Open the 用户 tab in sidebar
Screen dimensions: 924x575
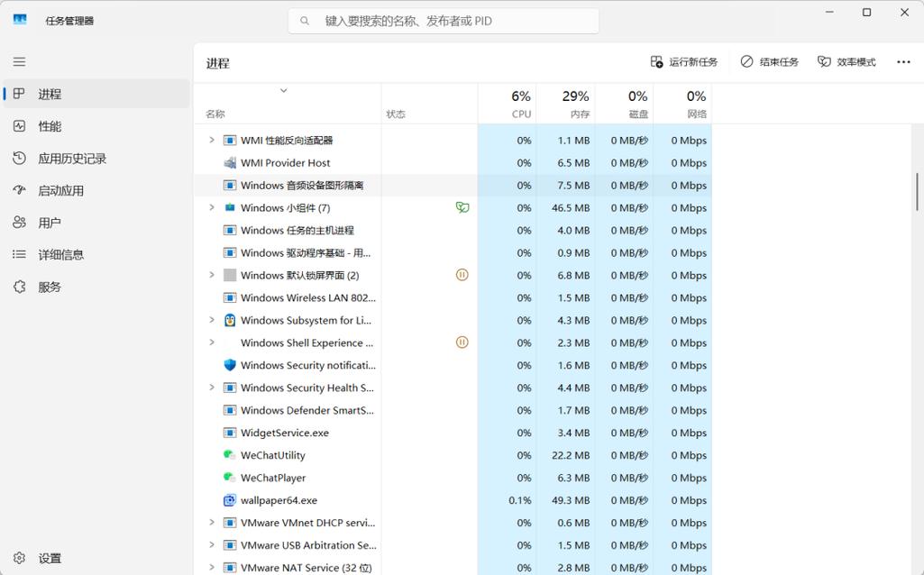click(x=96, y=223)
